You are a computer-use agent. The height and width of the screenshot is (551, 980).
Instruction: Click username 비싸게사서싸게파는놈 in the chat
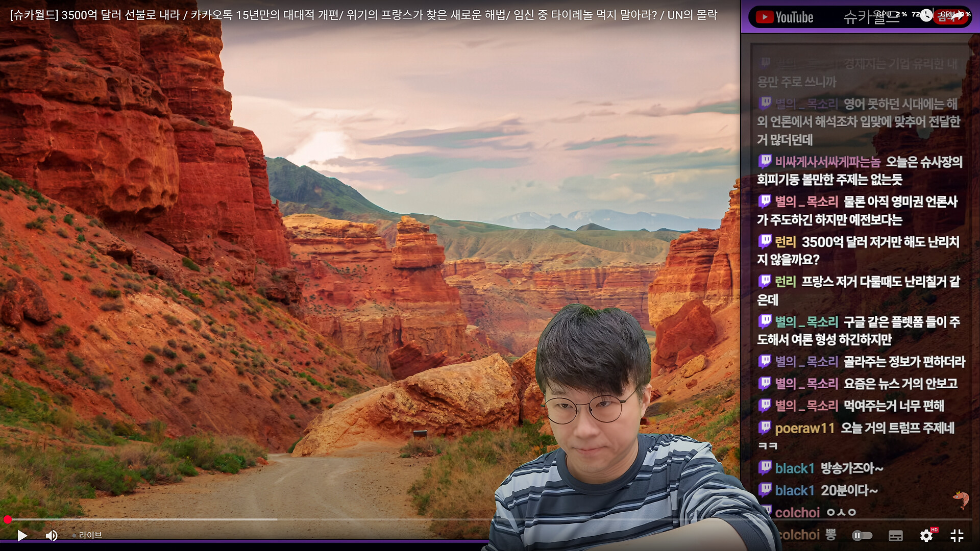827,162
